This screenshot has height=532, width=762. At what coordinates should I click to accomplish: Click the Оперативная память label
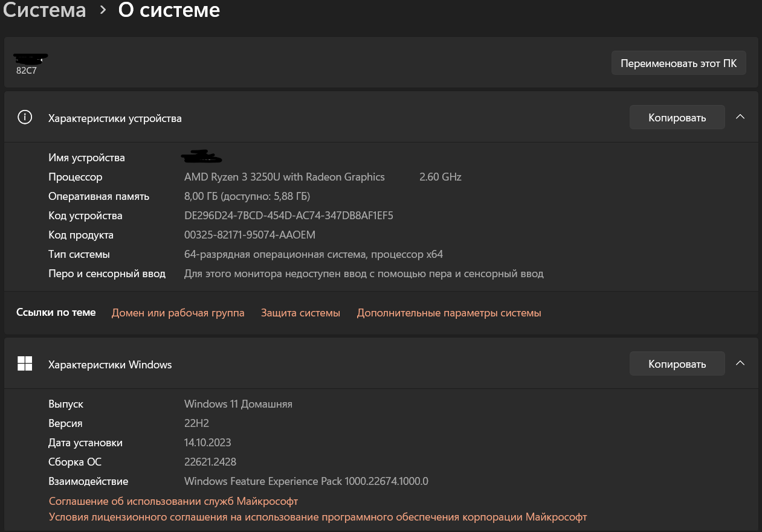(x=98, y=196)
